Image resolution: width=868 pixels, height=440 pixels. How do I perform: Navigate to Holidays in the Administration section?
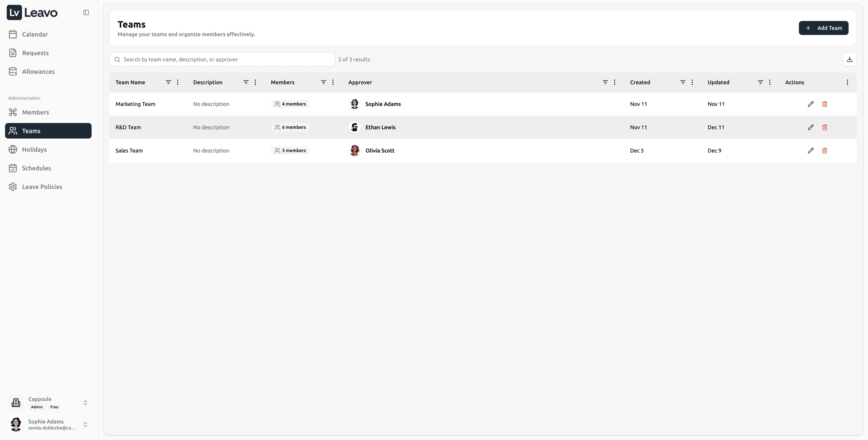pyautogui.click(x=34, y=150)
